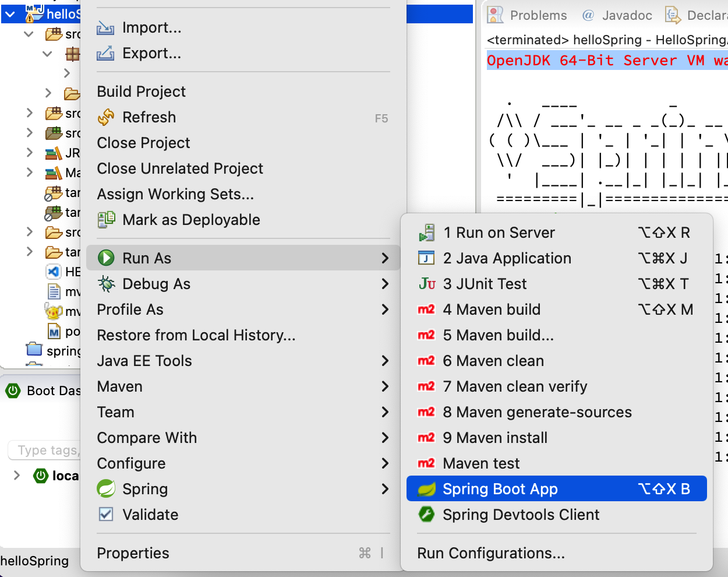Image resolution: width=728 pixels, height=577 pixels.
Task: Choose Maven install menu entry
Action: [495, 438]
